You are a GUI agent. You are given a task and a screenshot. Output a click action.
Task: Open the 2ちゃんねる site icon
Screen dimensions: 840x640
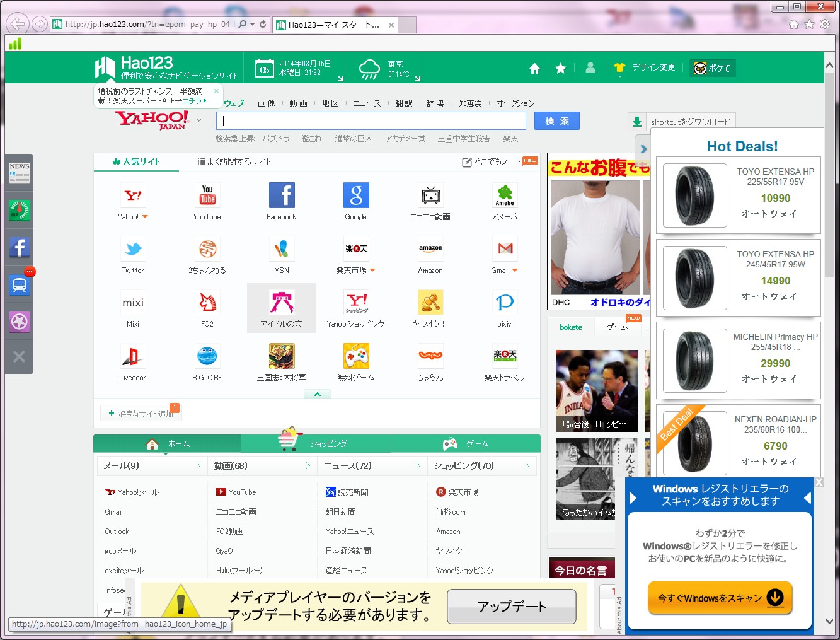pos(207,249)
